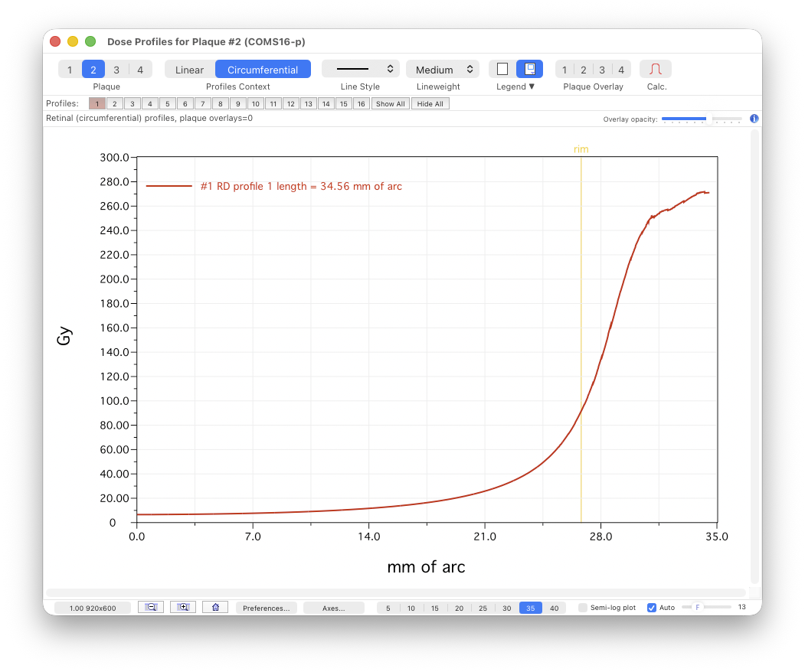Open the Medium lineweight dropdown
The image size is (805, 672).
(443, 69)
